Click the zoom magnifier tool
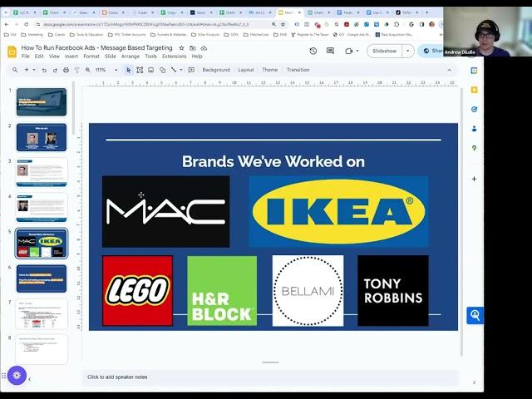532x399 pixels. coord(88,70)
